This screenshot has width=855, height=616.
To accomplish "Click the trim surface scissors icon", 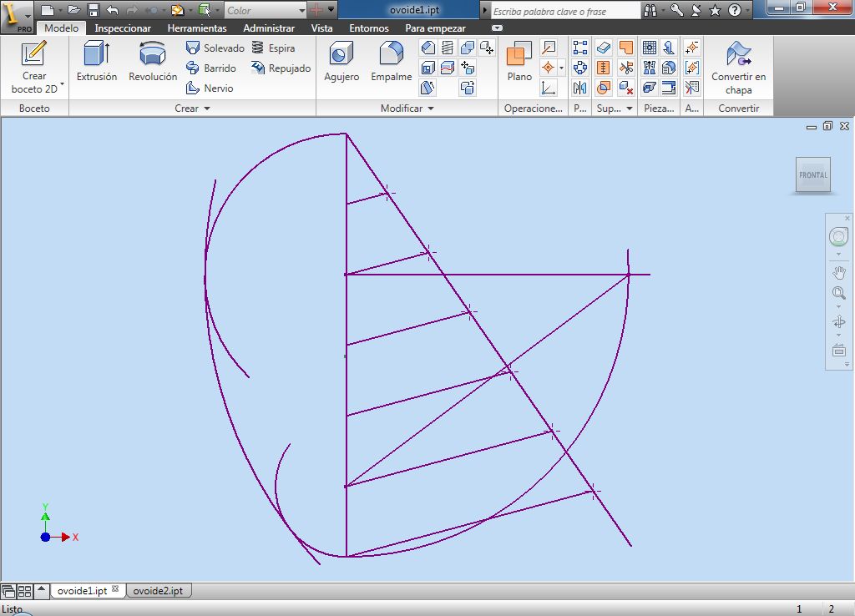I will 626,68.
